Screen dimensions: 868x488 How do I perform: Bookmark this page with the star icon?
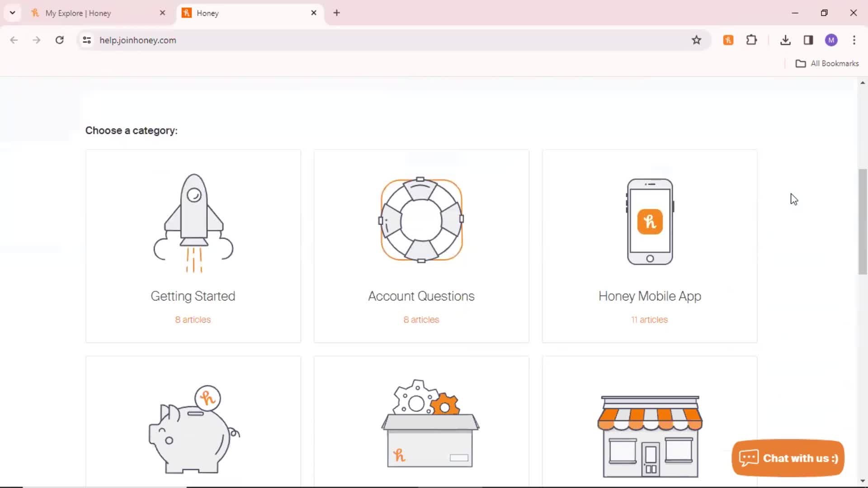tap(696, 40)
